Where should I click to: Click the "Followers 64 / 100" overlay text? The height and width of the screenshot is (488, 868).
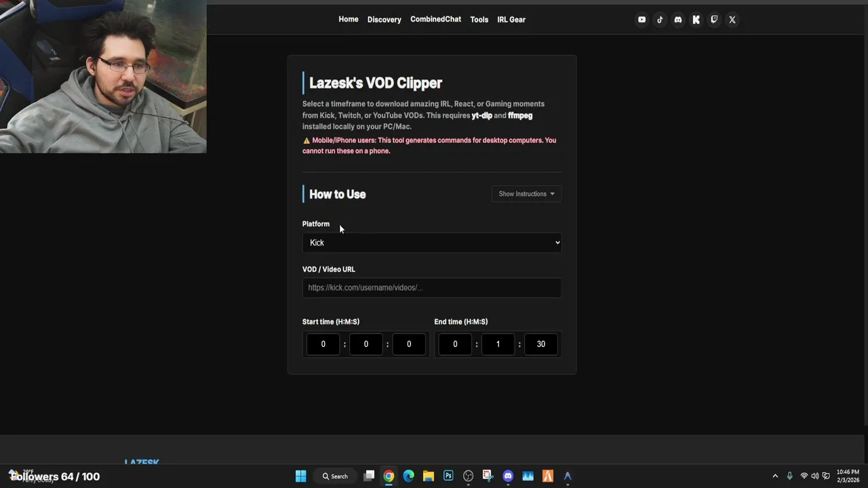[55, 476]
